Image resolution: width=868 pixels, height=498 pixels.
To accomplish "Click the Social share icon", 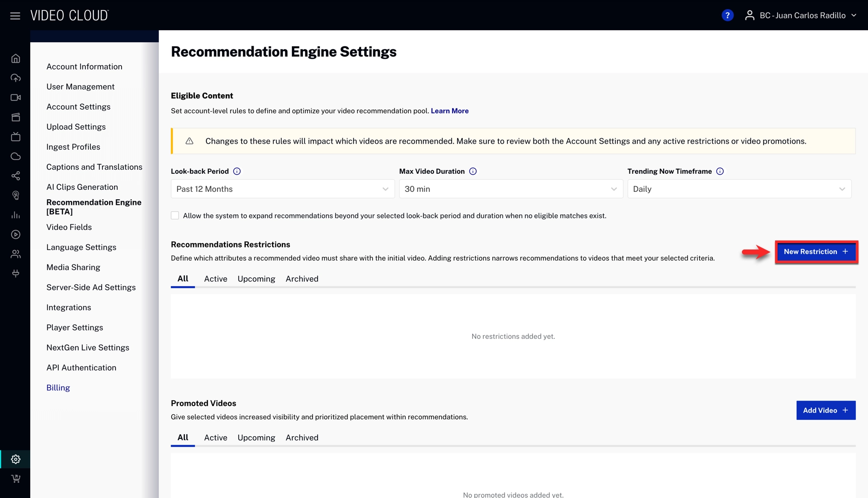I will [x=16, y=176].
